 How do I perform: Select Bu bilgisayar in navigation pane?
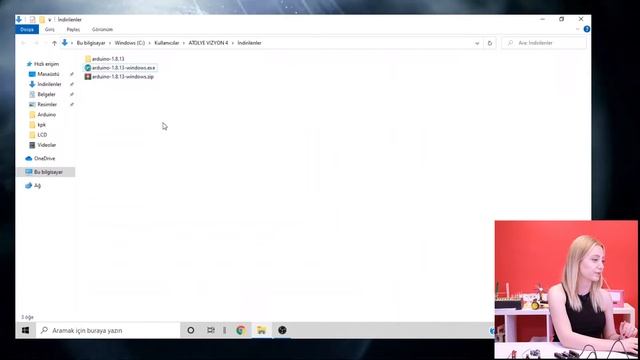[x=46, y=172]
